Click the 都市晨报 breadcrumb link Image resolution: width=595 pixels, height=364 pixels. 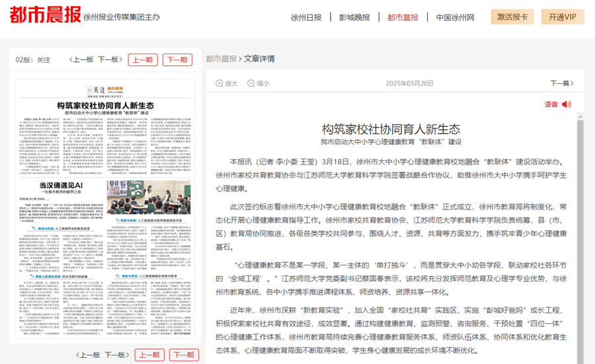point(221,59)
